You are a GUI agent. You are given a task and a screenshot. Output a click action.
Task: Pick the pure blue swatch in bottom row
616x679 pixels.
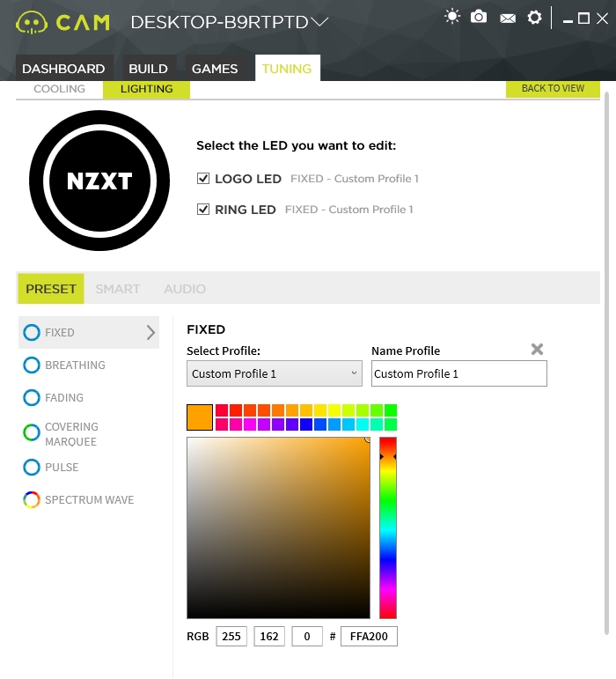(306, 424)
